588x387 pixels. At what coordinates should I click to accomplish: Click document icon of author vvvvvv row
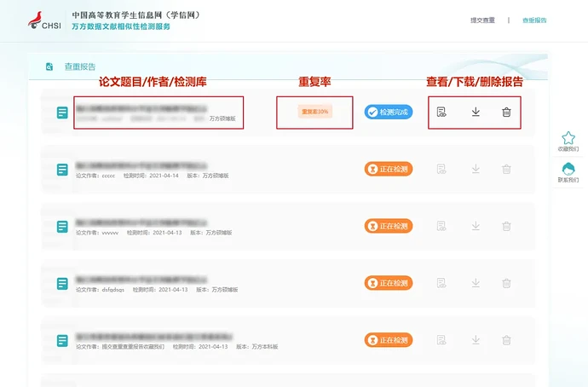coord(62,227)
